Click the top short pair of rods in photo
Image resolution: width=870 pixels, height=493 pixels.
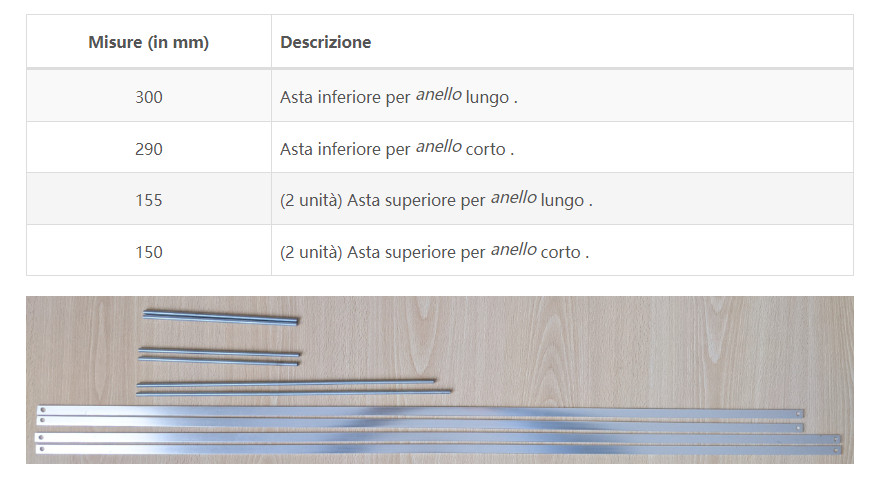point(221,317)
